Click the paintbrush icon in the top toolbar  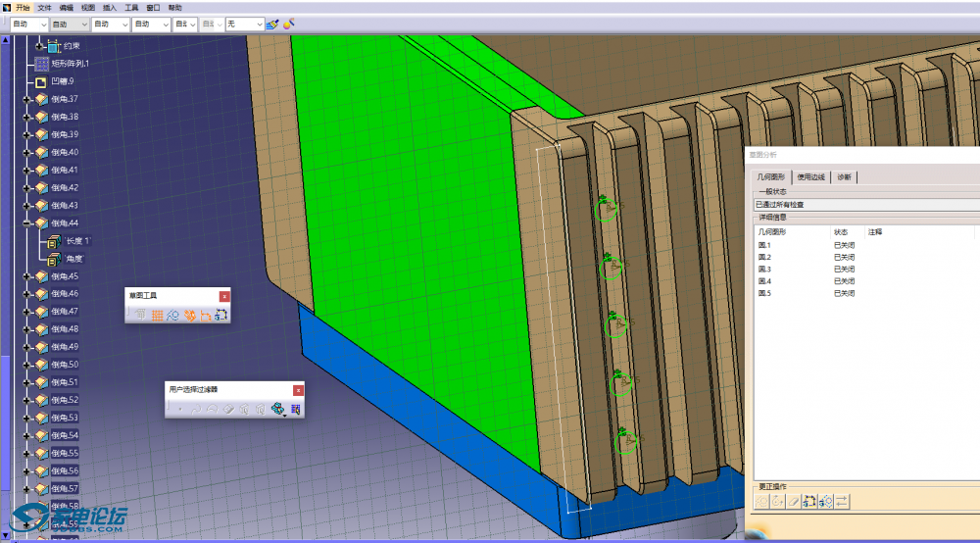coord(272,24)
